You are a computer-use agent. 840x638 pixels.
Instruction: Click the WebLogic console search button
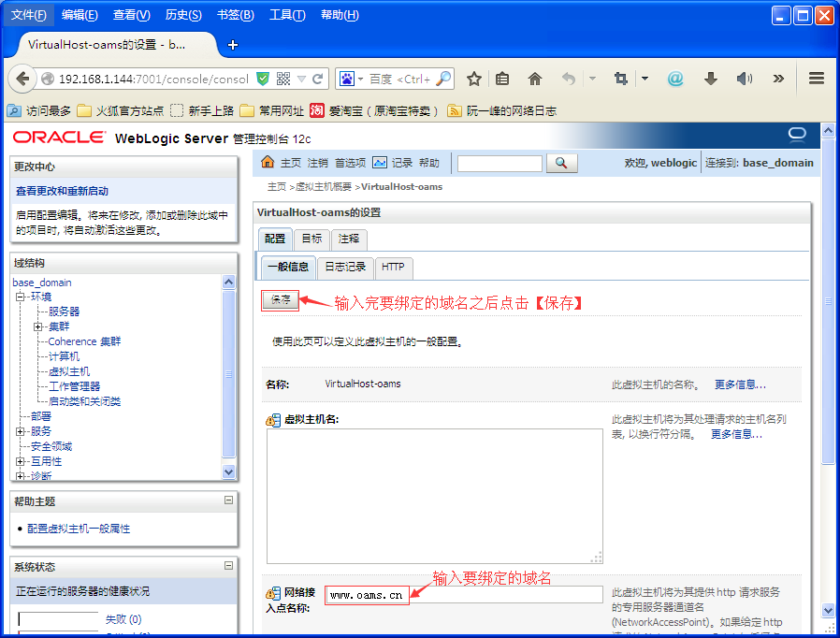[x=561, y=163]
